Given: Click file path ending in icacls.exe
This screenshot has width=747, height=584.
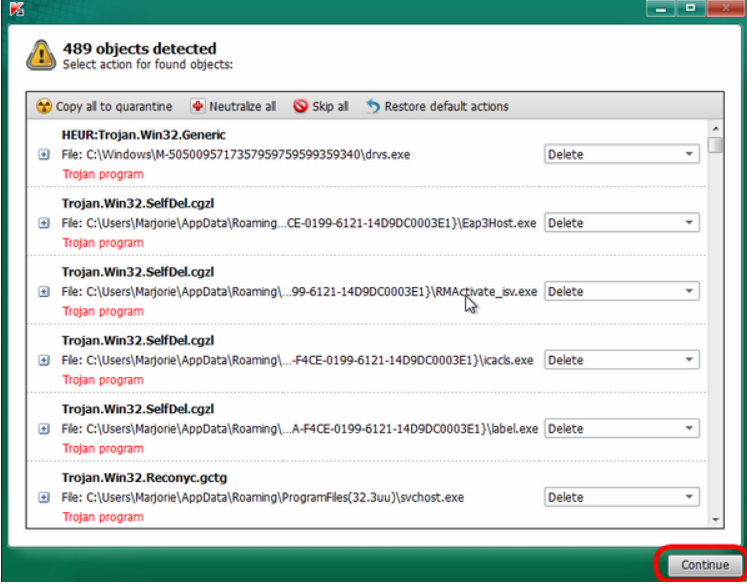Looking at the screenshot, I should pyautogui.click(x=297, y=361).
